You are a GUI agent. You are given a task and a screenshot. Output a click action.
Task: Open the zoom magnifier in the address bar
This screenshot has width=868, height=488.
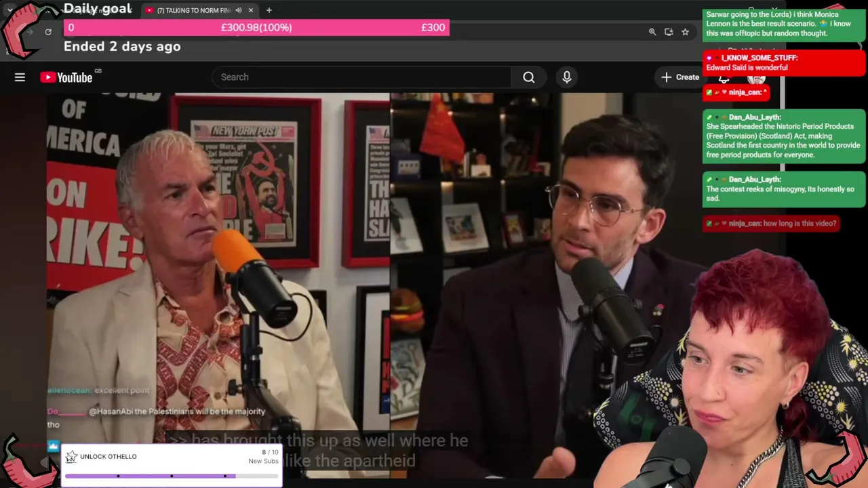pyautogui.click(x=652, y=32)
